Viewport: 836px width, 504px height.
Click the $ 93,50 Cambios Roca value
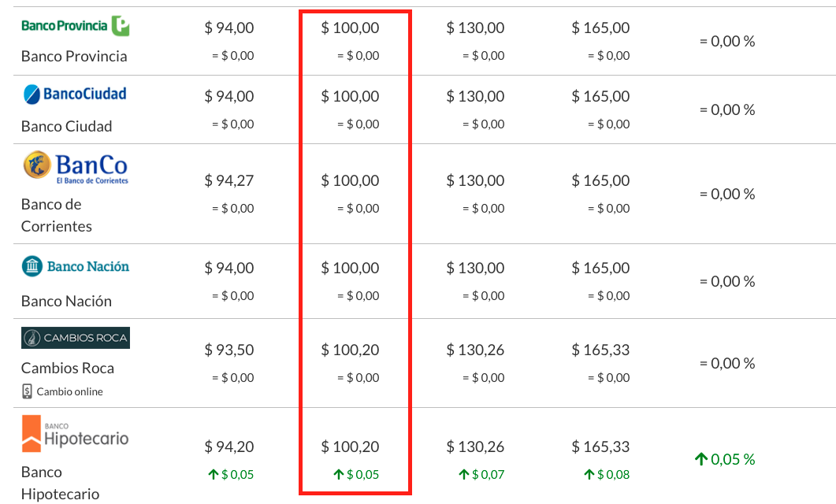pyautogui.click(x=229, y=350)
